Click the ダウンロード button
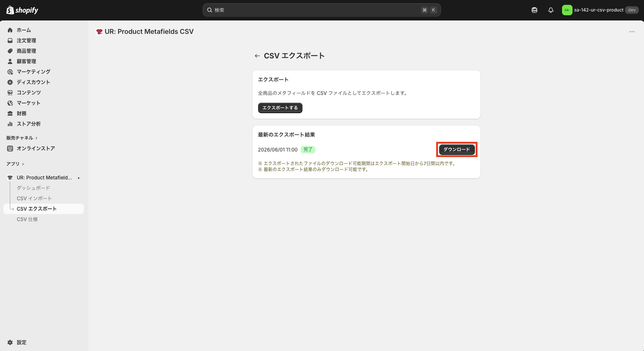 (x=457, y=150)
